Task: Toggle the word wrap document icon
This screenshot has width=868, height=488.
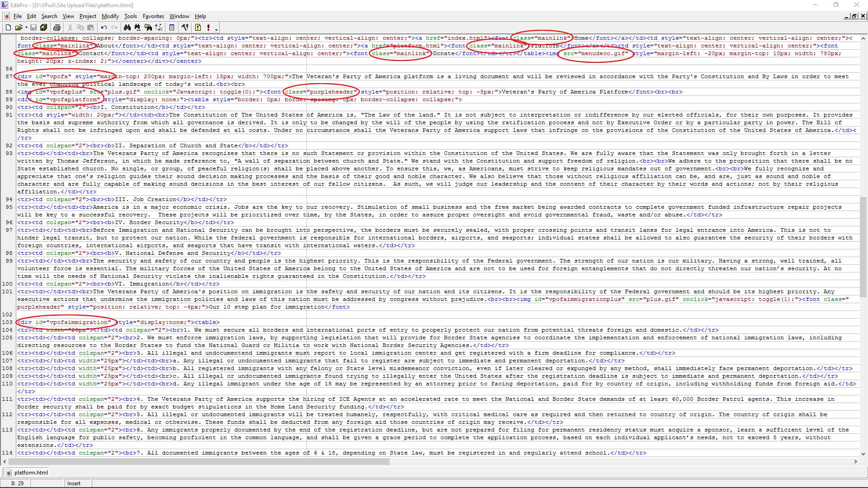Action: click(x=172, y=28)
